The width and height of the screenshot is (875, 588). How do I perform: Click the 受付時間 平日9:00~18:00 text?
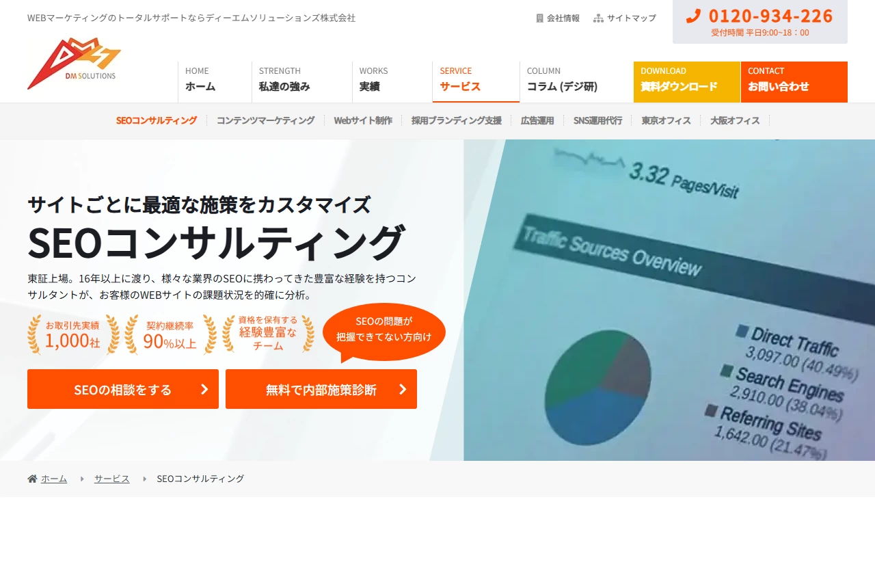[x=760, y=32]
